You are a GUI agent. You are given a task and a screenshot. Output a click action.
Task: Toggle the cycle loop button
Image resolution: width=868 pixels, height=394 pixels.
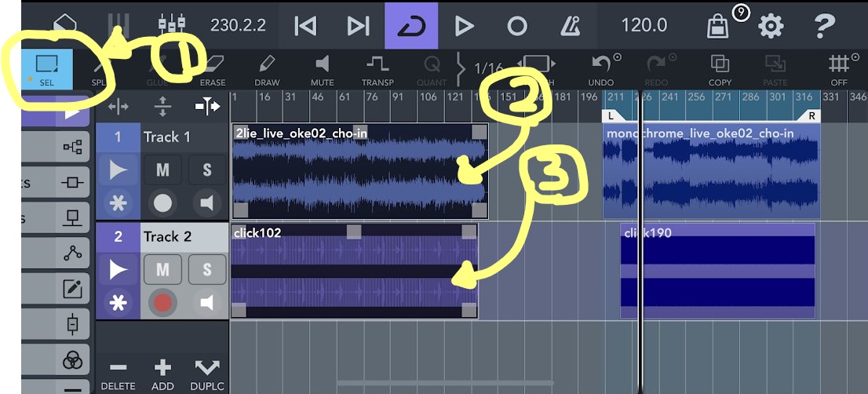pyautogui.click(x=411, y=25)
